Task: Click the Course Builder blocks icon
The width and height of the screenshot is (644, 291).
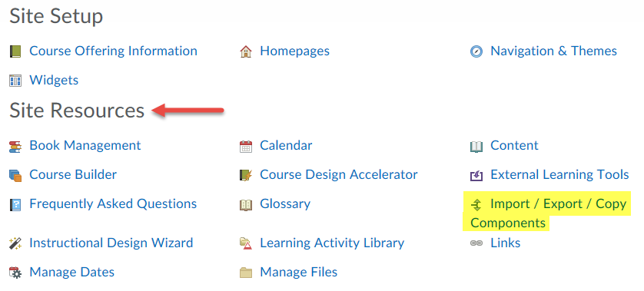Action: [x=15, y=176]
